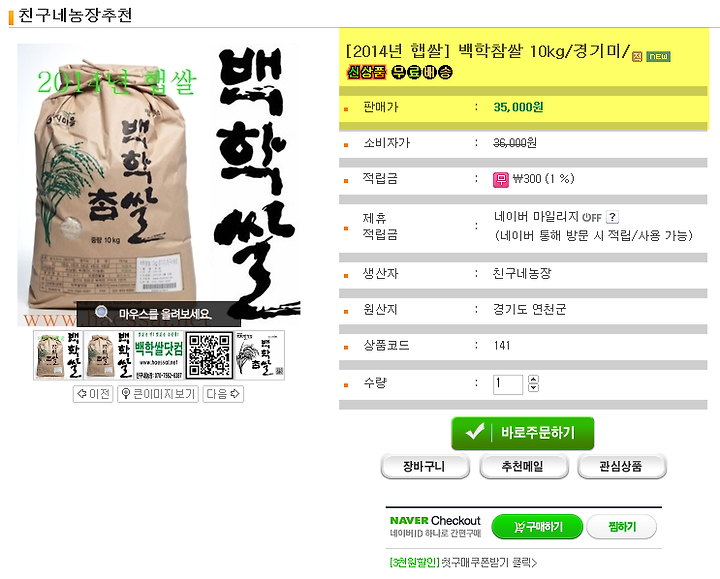Click the 이전 previous image button
720x579 pixels.
[x=93, y=394]
